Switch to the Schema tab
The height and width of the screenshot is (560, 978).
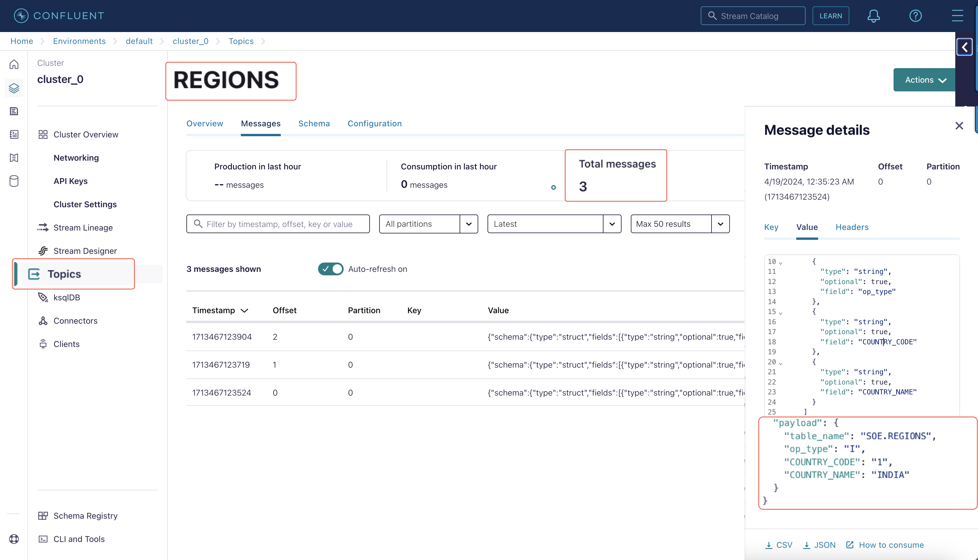[x=314, y=123]
